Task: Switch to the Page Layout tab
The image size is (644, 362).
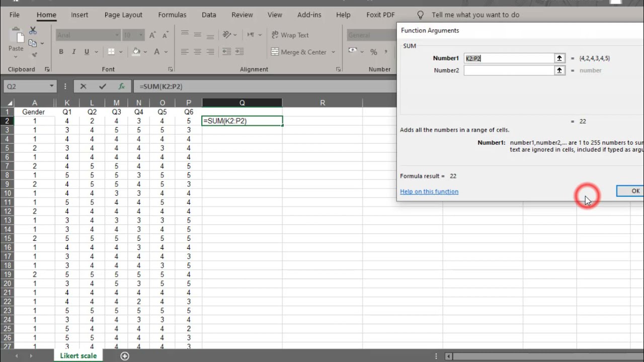Action: (x=123, y=15)
